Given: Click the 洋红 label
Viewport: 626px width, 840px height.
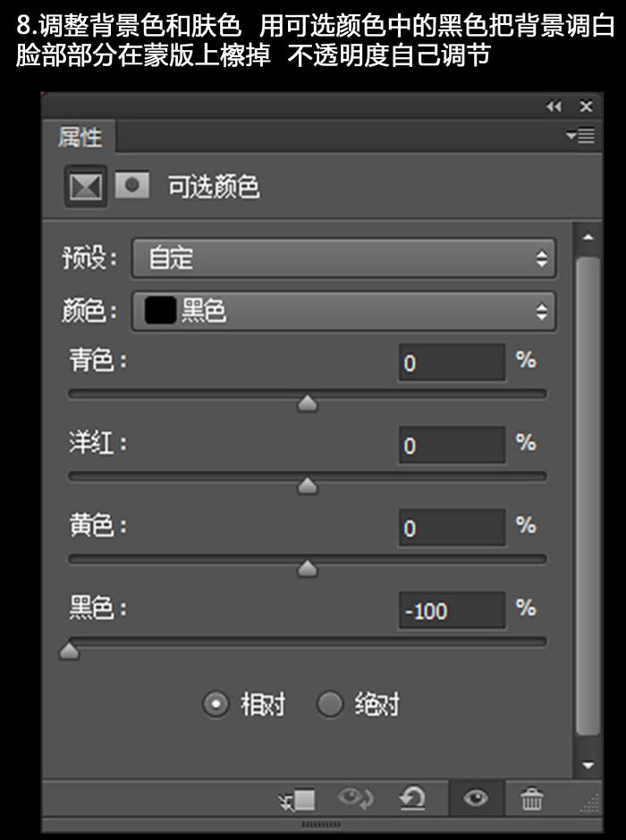Looking at the screenshot, I should point(98,443).
